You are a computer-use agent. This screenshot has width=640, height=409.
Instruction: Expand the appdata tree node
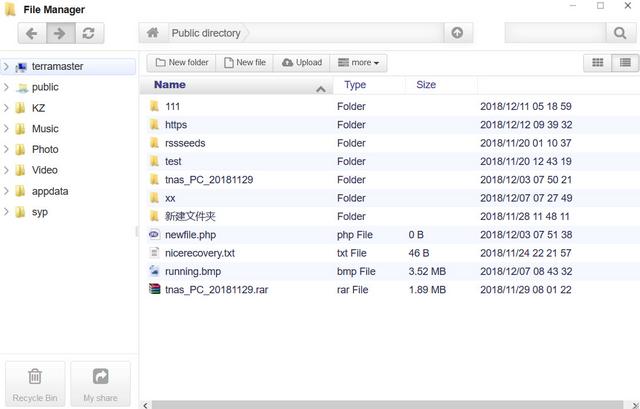pos(6,191)
